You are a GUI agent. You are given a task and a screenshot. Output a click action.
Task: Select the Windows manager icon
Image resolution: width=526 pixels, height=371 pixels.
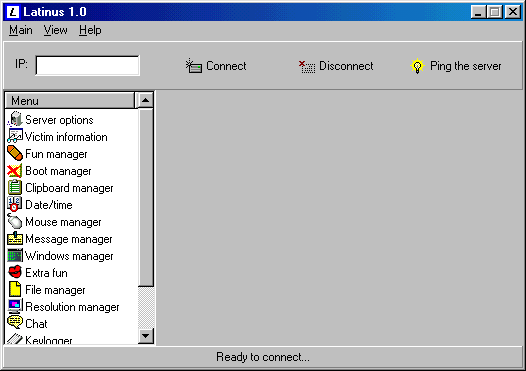(x=15, y=256)
